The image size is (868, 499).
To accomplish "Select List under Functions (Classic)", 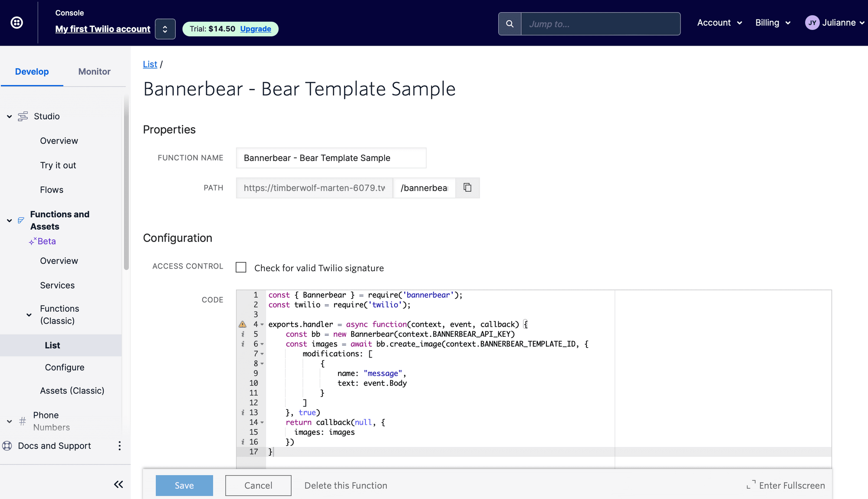I will coord(61,345).
